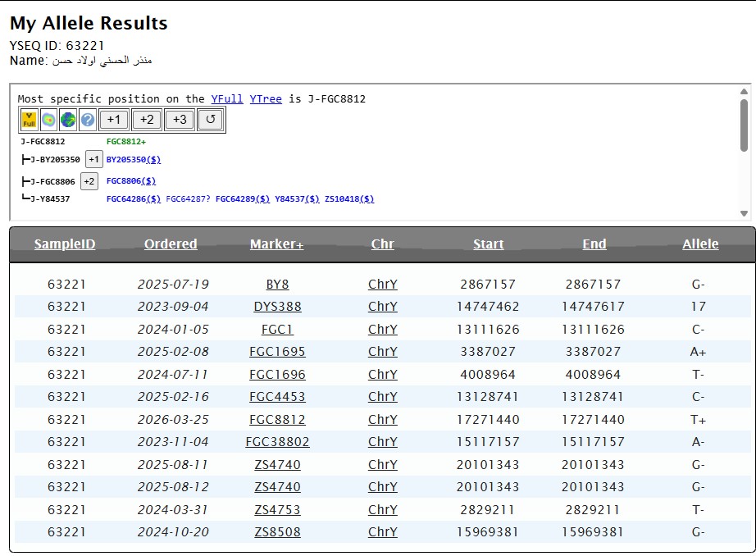
Task: Select the YSEQ ID 63221 text
Action: coord(57,45)
